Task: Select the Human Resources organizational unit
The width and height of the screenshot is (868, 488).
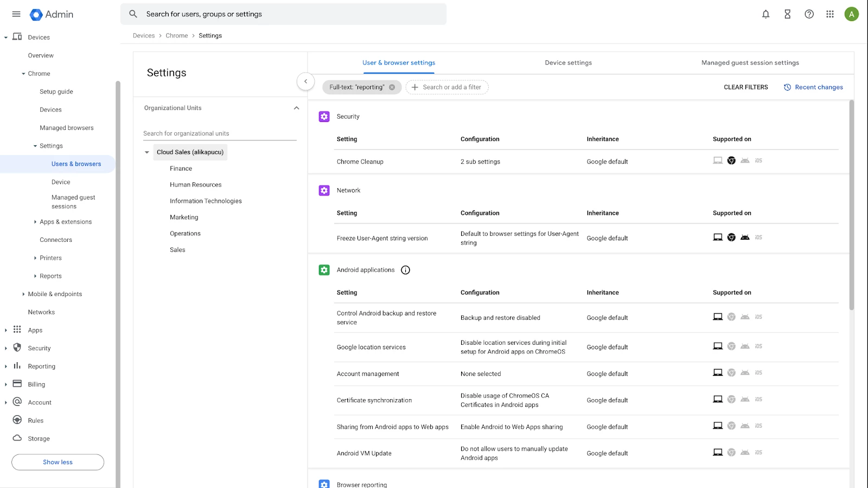Action: (195, 185)
